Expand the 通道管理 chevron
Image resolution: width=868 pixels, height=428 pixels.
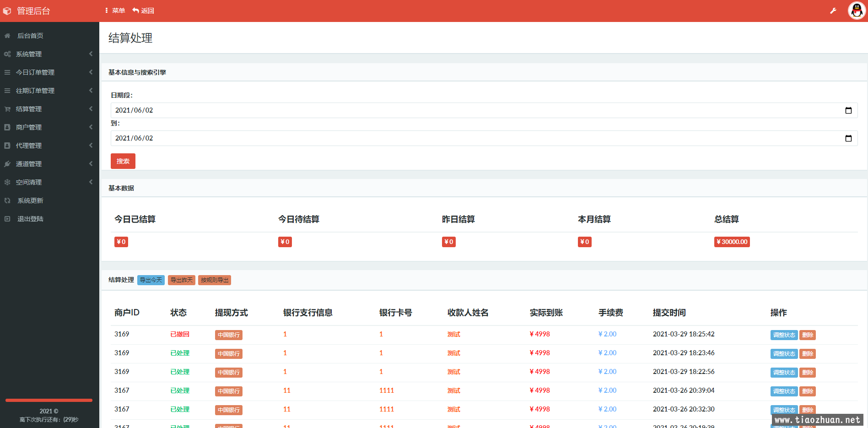coord(91,164)
